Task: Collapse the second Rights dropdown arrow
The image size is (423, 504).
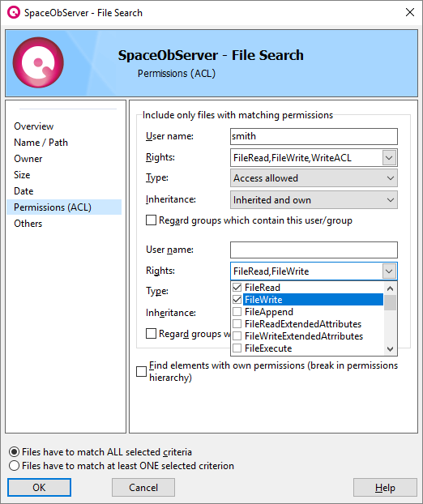Action: click(x=389, y=271)
